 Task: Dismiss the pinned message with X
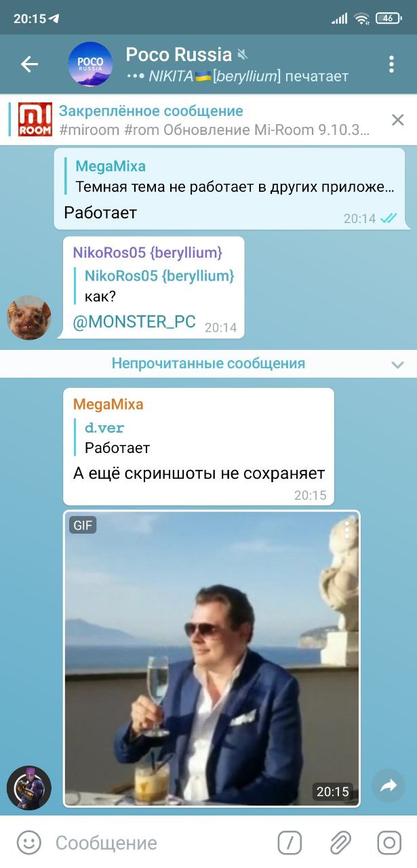click(398, 120)
